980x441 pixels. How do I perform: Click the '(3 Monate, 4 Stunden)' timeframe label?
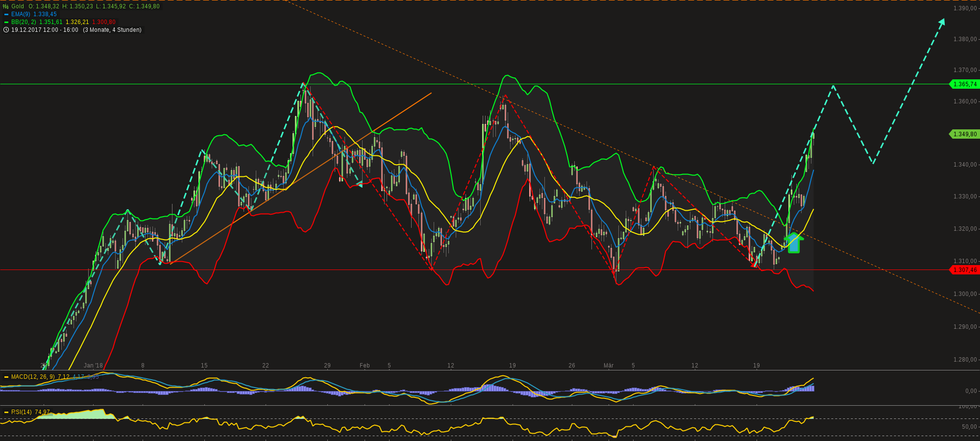[x=112, y=30]
